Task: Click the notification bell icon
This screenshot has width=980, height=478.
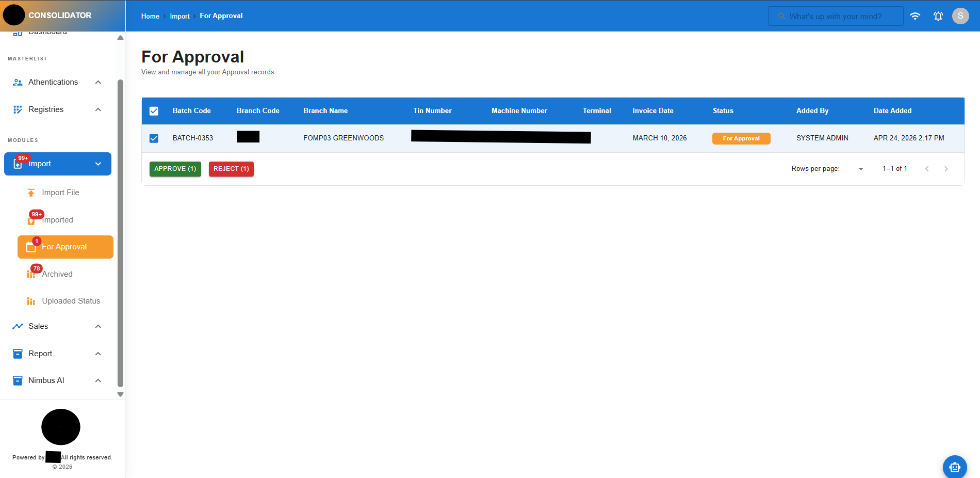Action: coord(938,16)
